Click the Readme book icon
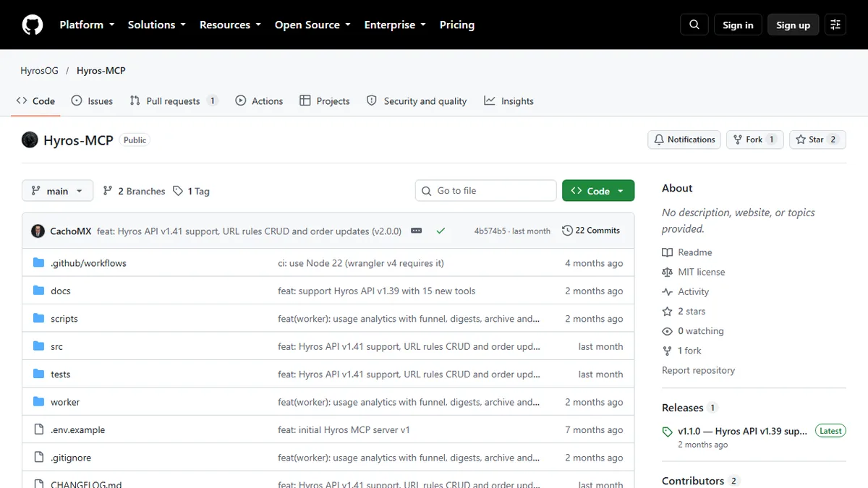The image size is (868, 488). coord(667,252)
